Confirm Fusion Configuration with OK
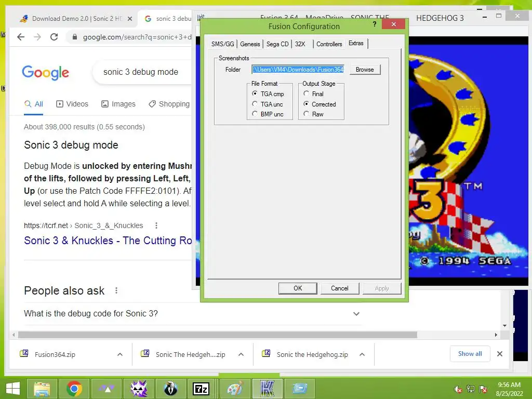This screenshot has height=399, width=532. pyautogui.click(x=298, y=288)
